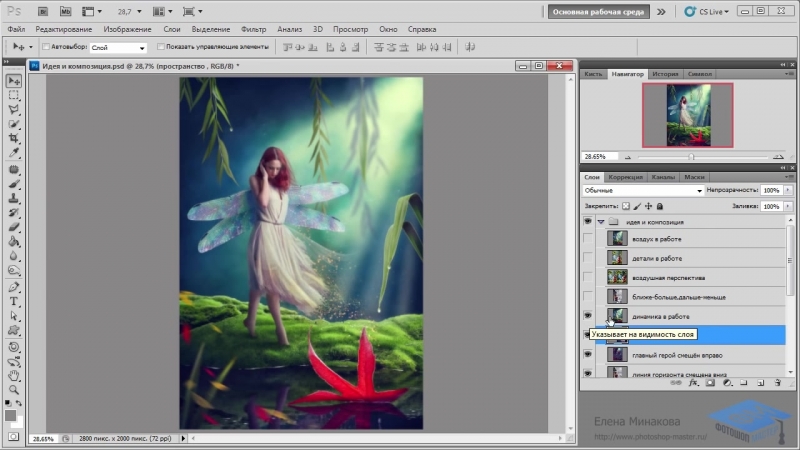Select the Horizontal Type tool
The height and width of the screenshot is (450, 800).
pyautogui.click(x=14, y=302)
